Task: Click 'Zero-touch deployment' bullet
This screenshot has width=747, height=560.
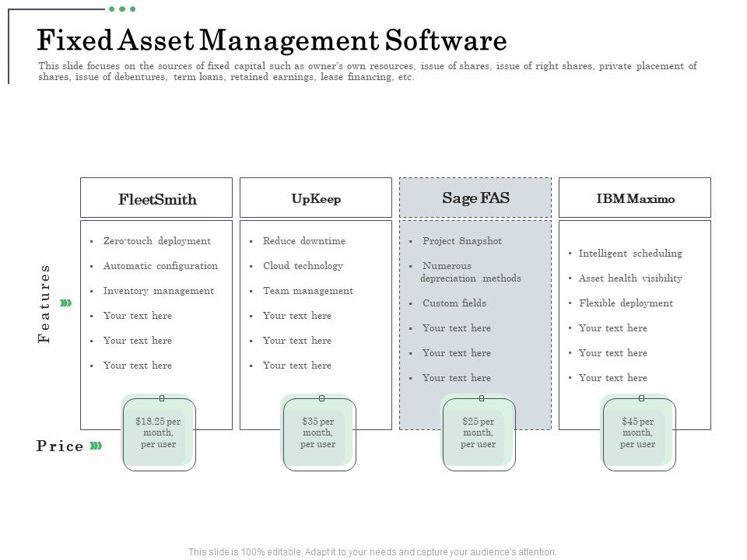Action: tap(156, 241)
